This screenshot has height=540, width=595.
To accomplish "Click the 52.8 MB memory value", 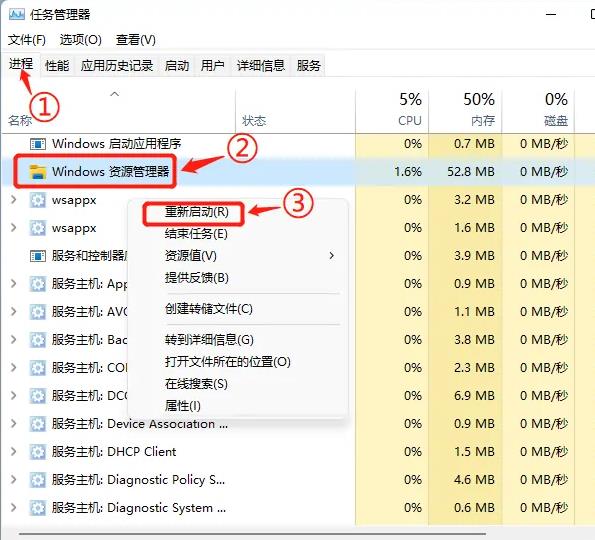I will point(471,172).
